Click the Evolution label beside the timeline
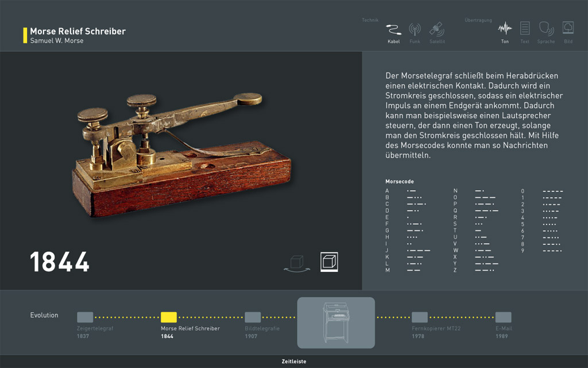This screenshot has height=368, width=588. coord(44,315)
